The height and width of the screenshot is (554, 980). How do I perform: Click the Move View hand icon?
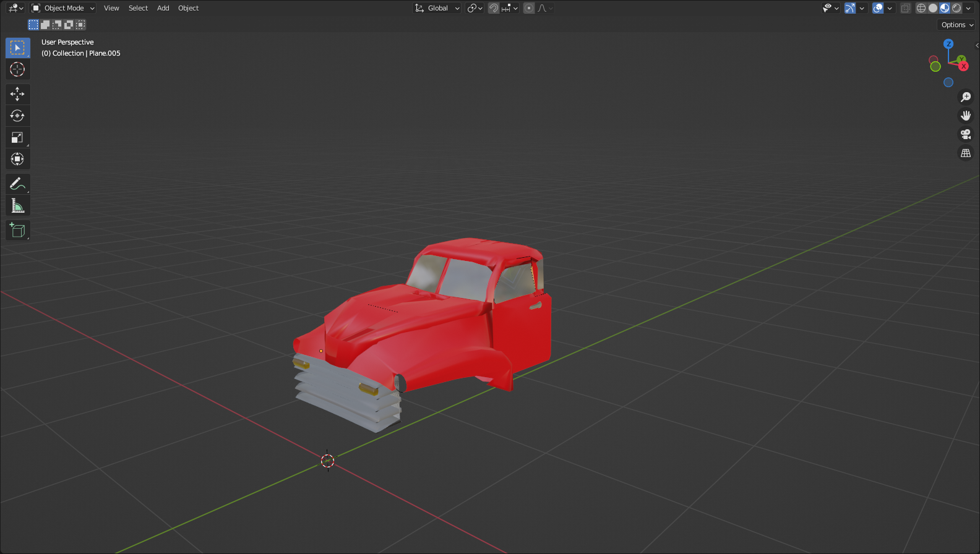(965, 116)
